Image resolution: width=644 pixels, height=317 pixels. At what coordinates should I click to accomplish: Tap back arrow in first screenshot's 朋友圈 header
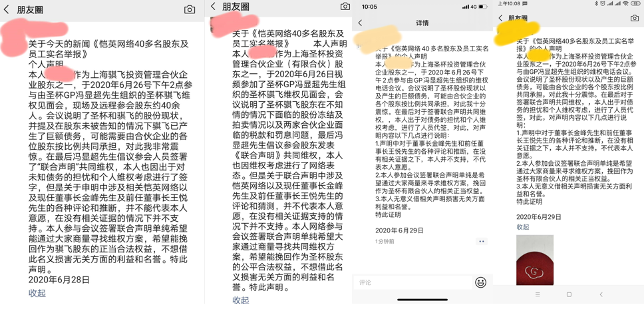[x=6, y=9]
